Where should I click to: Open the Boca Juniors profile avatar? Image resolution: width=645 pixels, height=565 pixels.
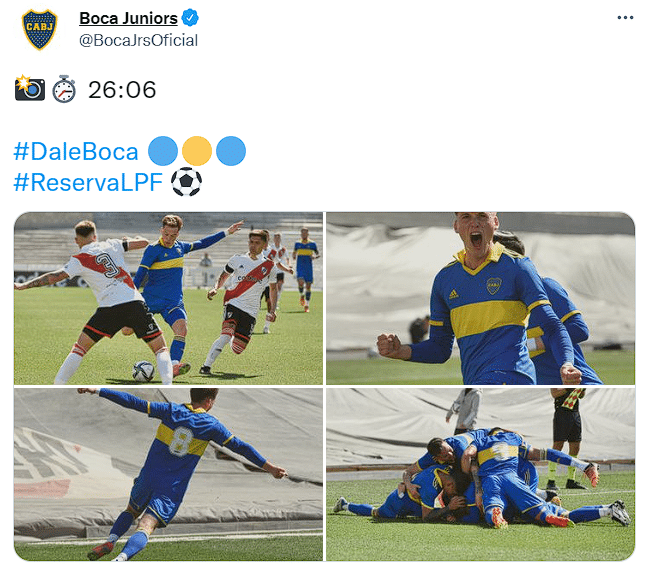coord(39,29)
